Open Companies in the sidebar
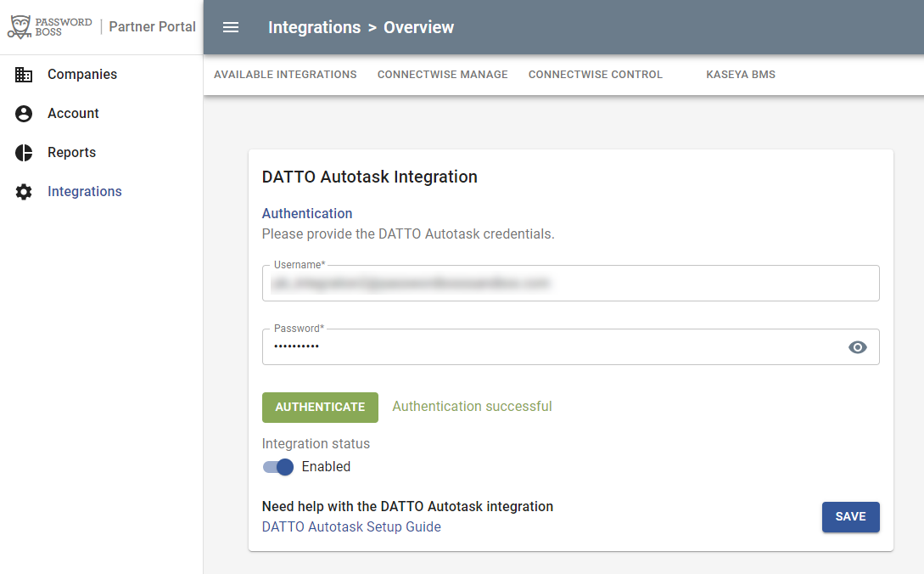This screenshot has height=574, width=924. (x=82, y=75)
